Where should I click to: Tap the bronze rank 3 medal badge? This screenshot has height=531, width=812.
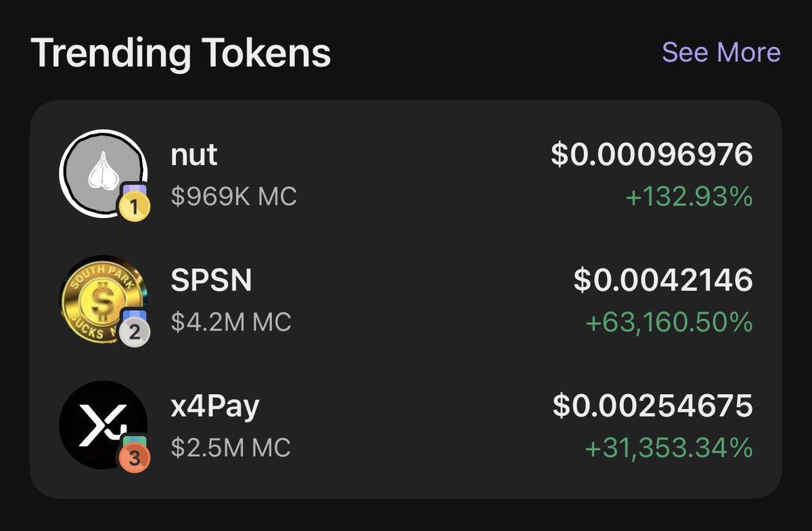pyautogui.click(x=135, y=458)
